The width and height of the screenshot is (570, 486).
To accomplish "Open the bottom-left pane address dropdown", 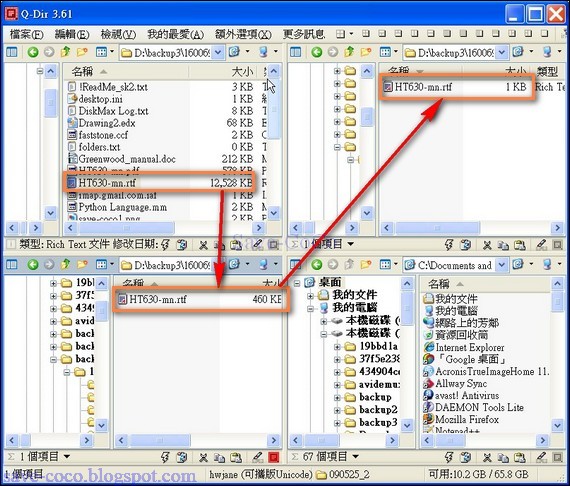I will pos(218,264).
